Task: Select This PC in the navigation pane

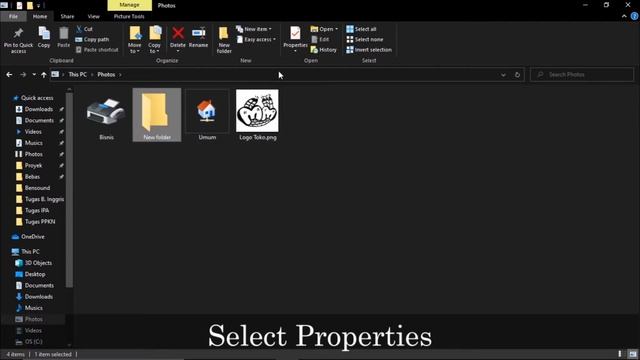Action: point(30,252)
